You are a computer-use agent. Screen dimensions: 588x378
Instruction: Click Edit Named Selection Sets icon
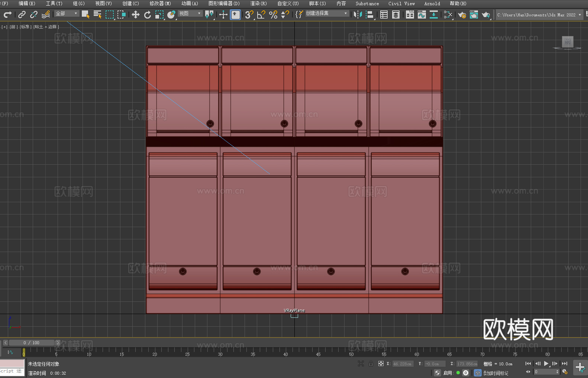[299, 14]
